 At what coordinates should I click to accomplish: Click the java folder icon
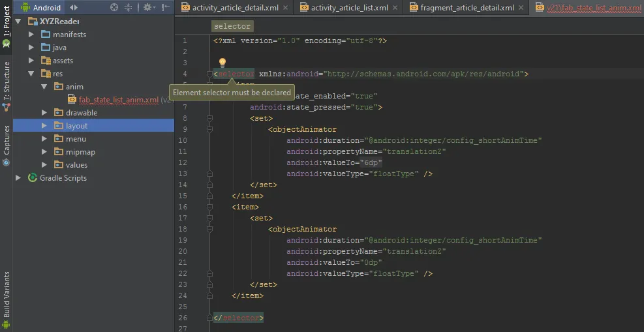46,48
